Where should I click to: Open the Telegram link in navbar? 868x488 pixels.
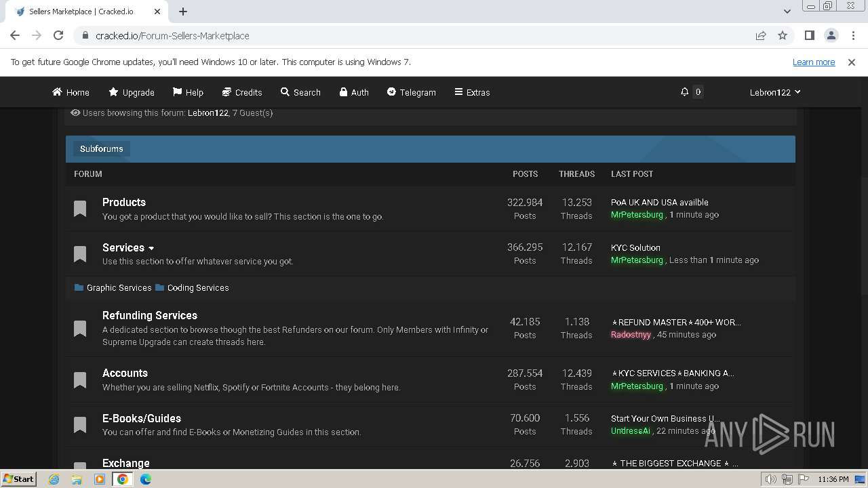click(x=411, y=92)
